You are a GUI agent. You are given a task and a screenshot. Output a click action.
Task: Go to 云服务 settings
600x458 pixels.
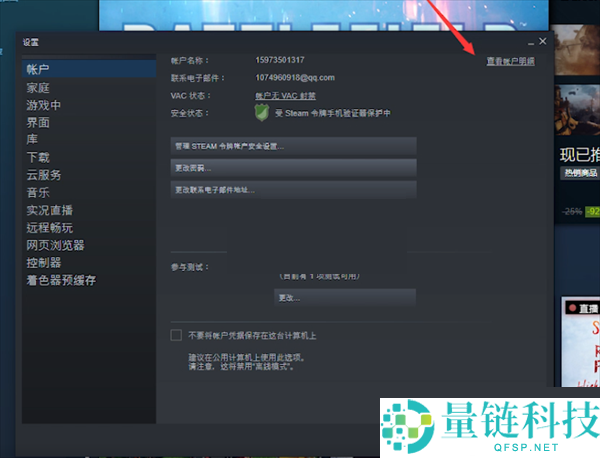click(x=44, y=175)
